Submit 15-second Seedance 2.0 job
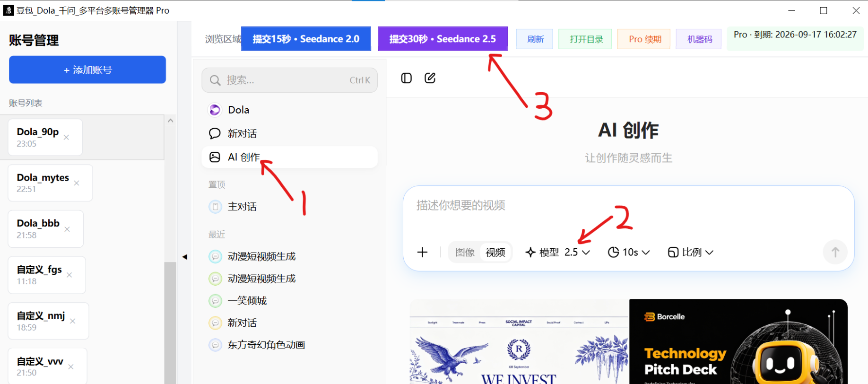The width and height of the screenshot is (868, 384). click(x=306, y=39)
